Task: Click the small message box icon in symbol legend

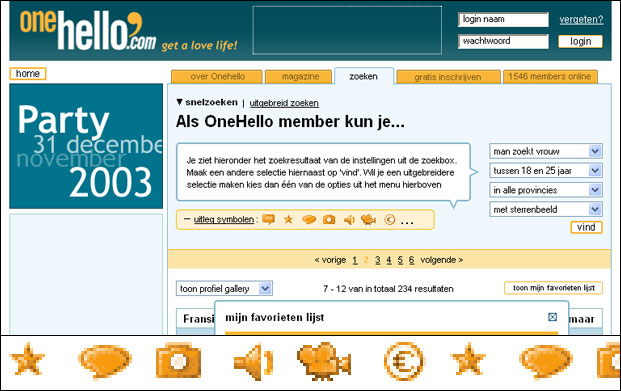Action: pos(269,219)
